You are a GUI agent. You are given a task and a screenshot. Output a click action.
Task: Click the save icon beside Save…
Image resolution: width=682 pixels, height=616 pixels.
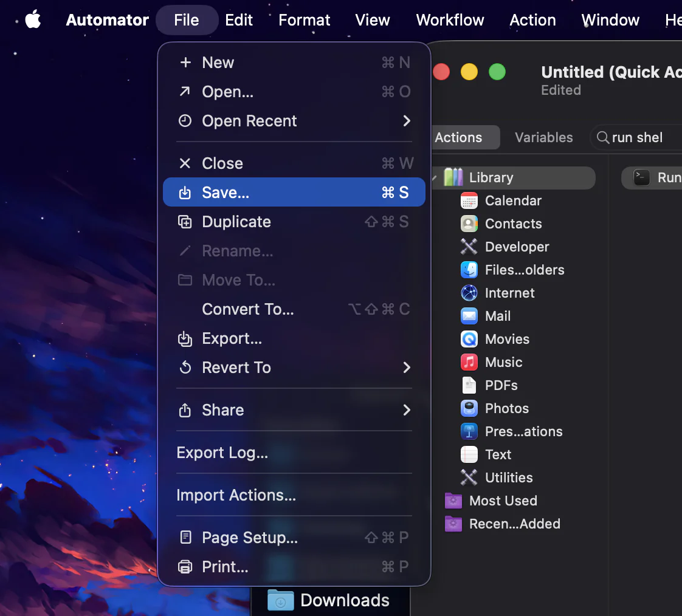coord(185,192)
